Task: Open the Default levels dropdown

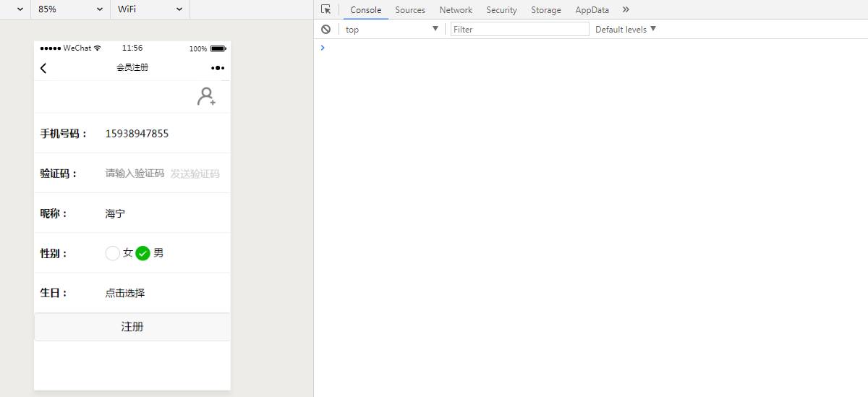Action: pyautogui.click(x=626, y=29)
